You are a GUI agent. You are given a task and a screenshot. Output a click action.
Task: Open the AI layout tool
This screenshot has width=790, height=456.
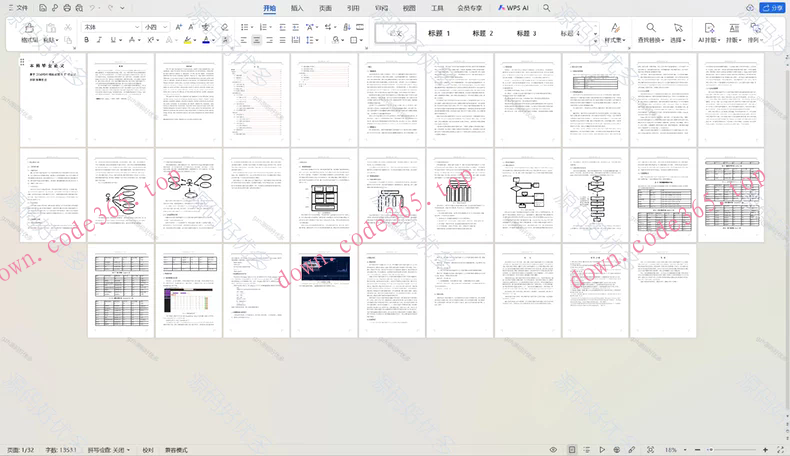[x=709, y=29]
